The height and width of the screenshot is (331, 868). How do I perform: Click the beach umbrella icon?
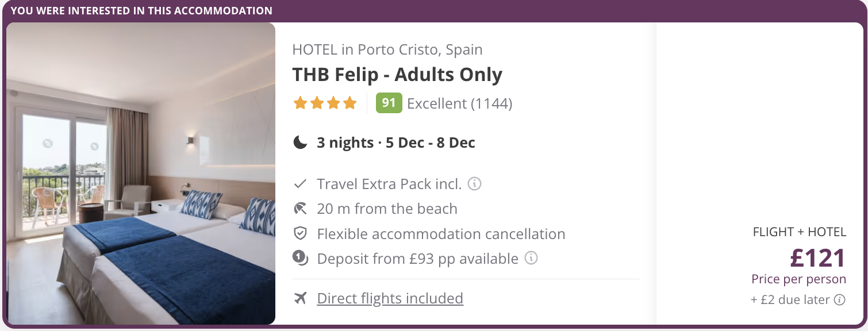point(300,209)
